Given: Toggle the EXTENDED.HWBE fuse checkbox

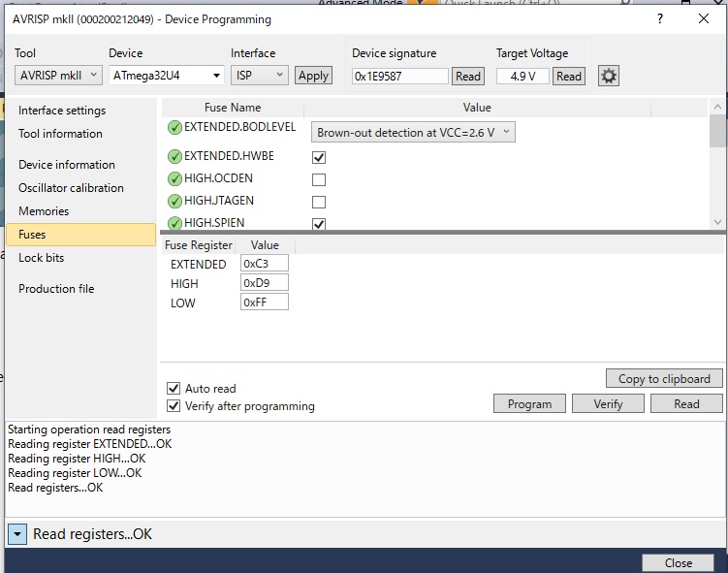Looking at the screenshot, I should click(x=319, y=157).
